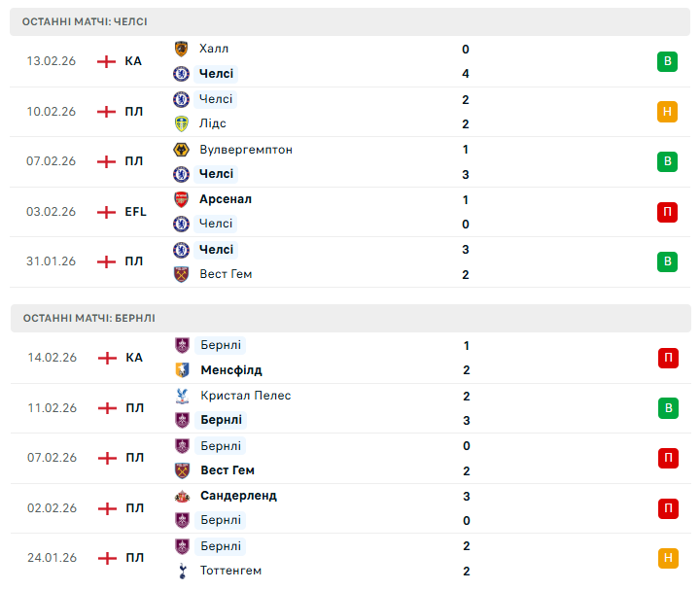The height and width of the screenshot is (590, 700).
Task: Click the EFL competition label
Action: pyautogui.click(x=136, y=212)
